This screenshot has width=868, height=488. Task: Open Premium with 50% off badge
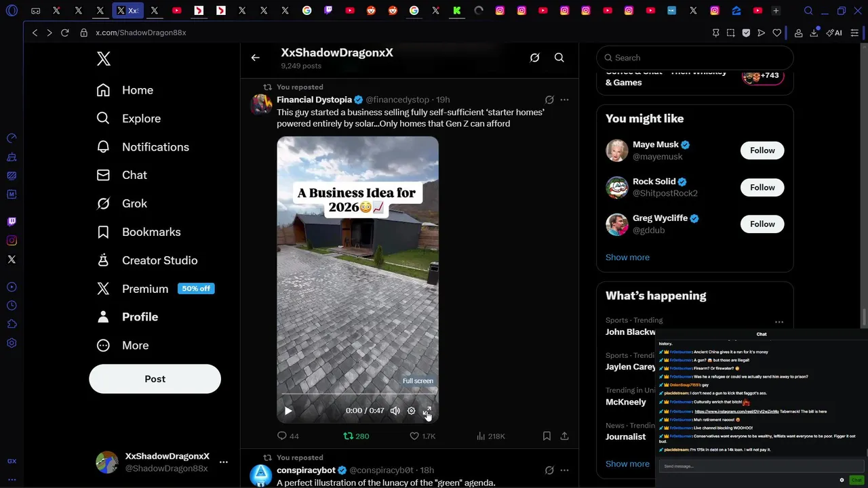point(155,289)
